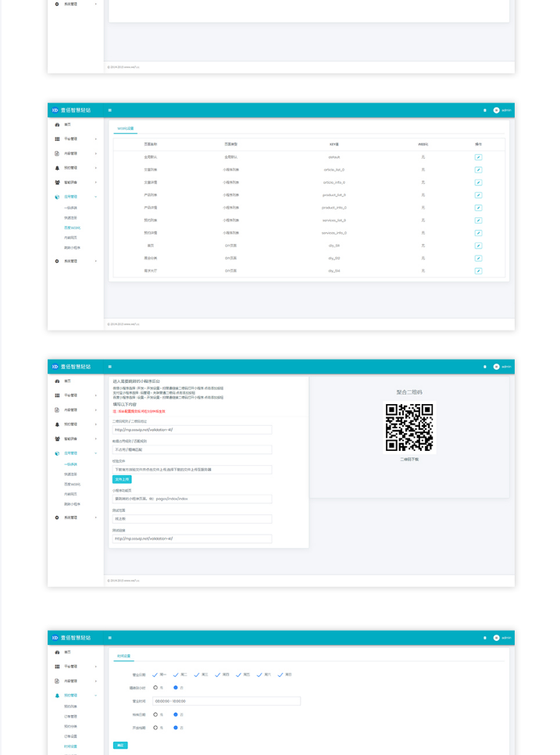Click 不占用/精确匹配 field in QR code panel
The height and width of the screenshot is (755, 560).
coord(192,449)
